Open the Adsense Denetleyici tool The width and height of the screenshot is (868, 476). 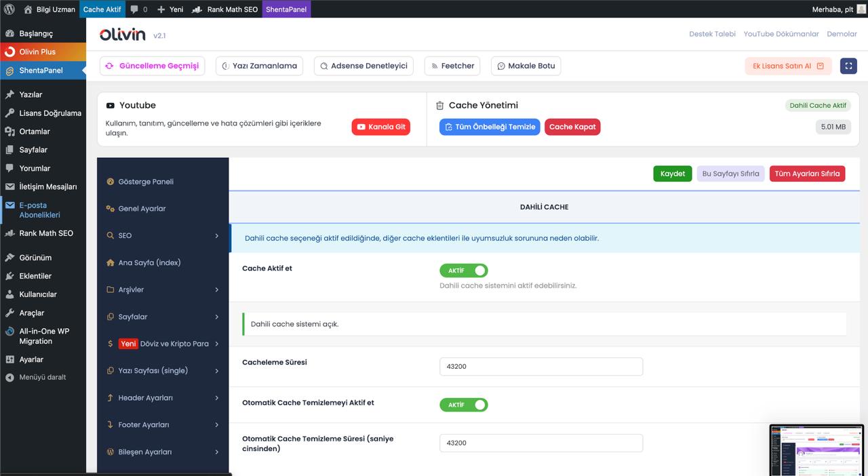tap(363, 66)
